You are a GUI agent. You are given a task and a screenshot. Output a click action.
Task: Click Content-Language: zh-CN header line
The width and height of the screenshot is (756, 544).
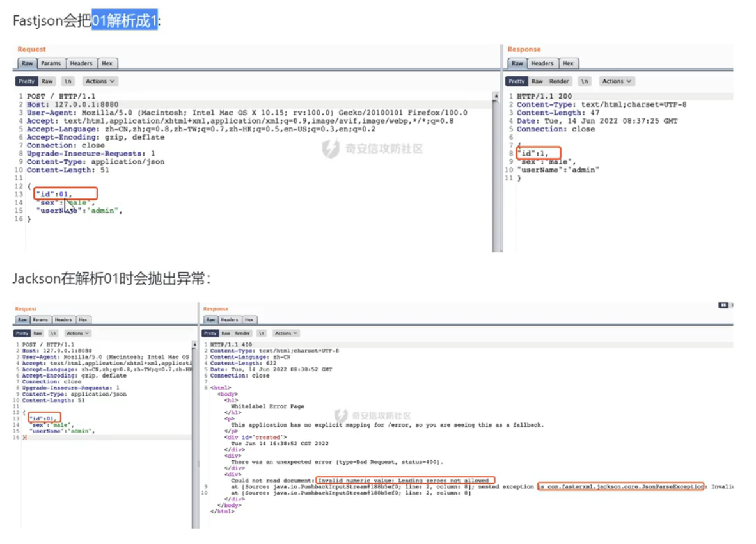pyautogui.click(x=250, y=357)
